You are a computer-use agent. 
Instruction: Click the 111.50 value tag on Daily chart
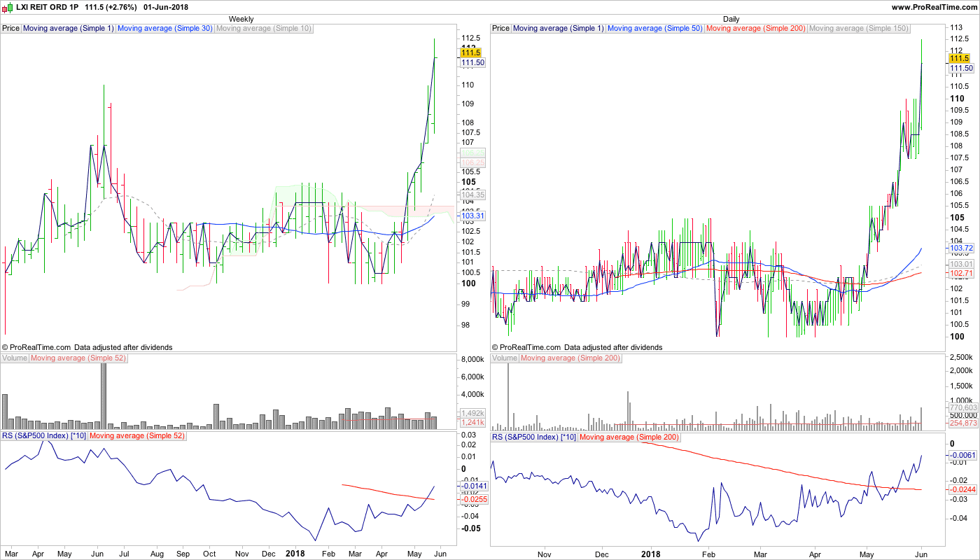960,68
